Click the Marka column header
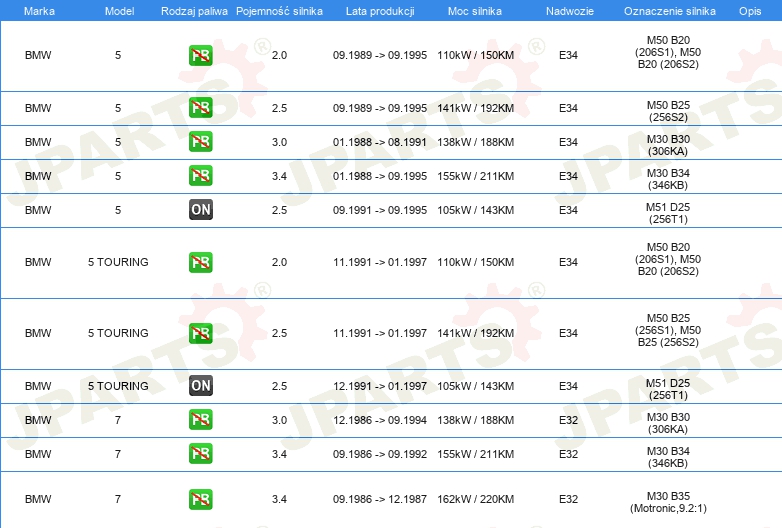Screen dimensions: 782x528 click(39, 11)
